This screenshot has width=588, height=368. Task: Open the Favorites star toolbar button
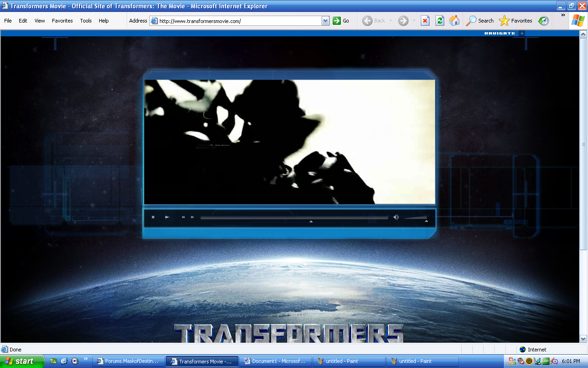point(515,21)
